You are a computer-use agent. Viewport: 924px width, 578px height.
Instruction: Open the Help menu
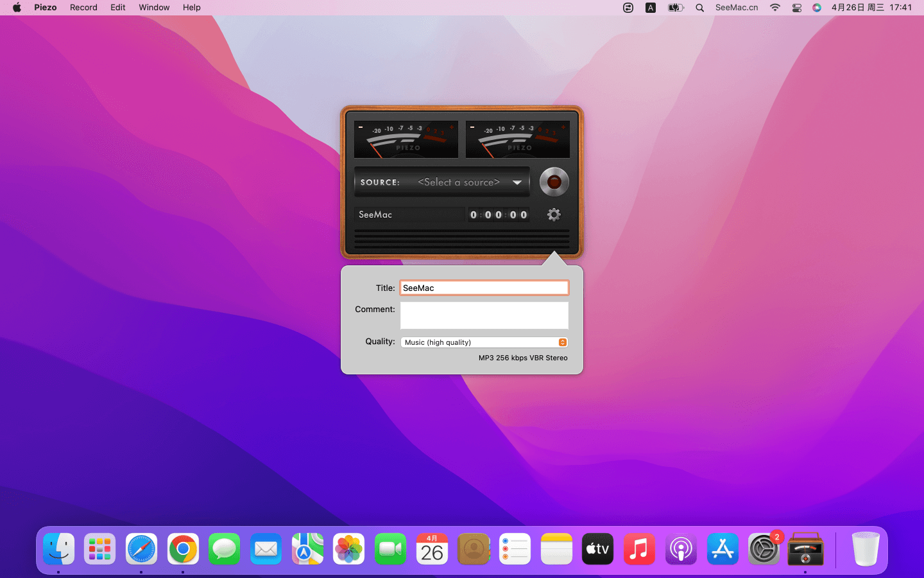(191, 7)
